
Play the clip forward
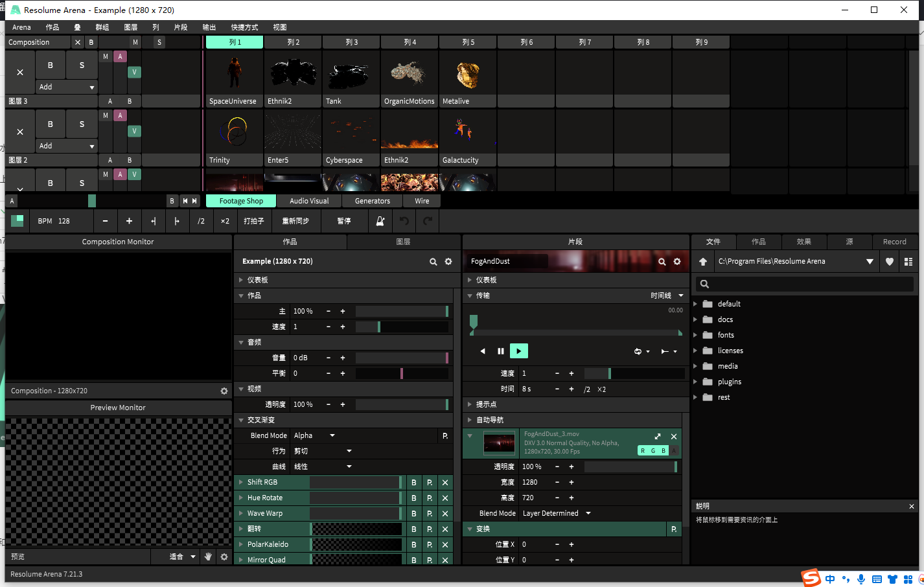pyautogui.click(x=519, y=351)
